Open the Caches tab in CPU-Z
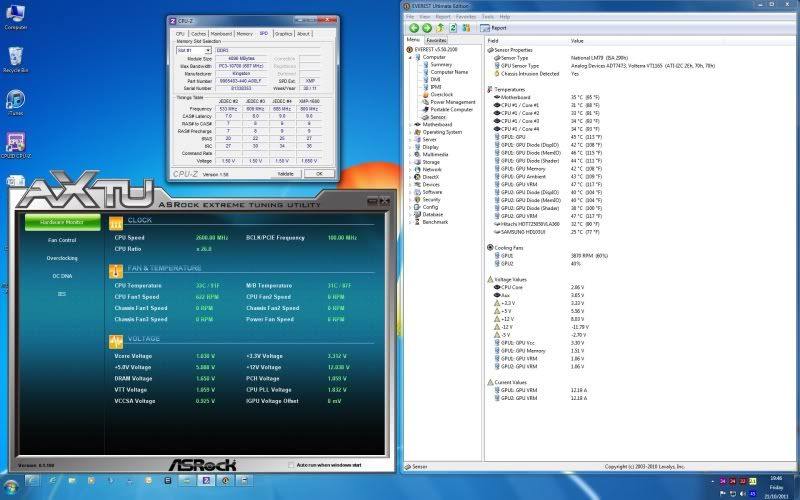The height and width of the screenshot is (500, 800). pos(198,34)
